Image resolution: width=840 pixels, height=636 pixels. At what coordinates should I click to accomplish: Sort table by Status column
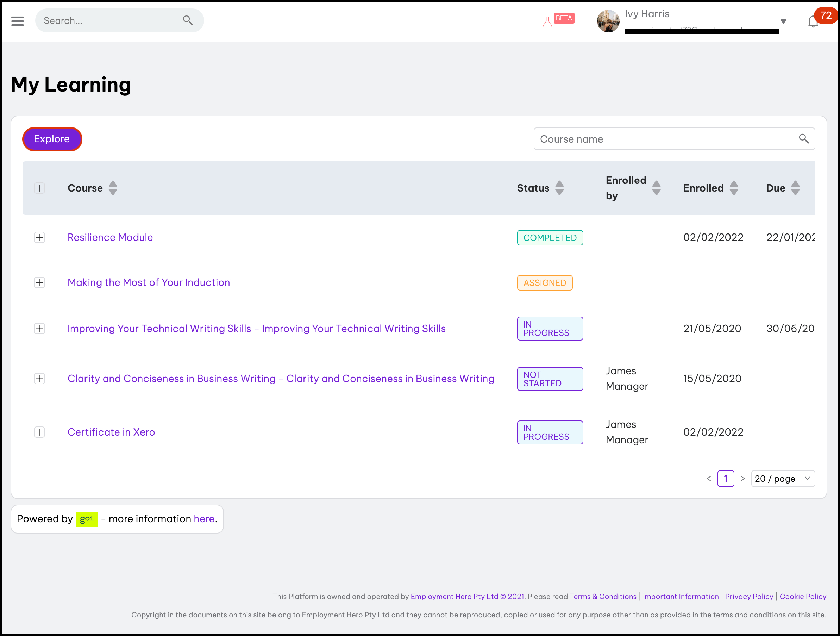coord(559,188)
